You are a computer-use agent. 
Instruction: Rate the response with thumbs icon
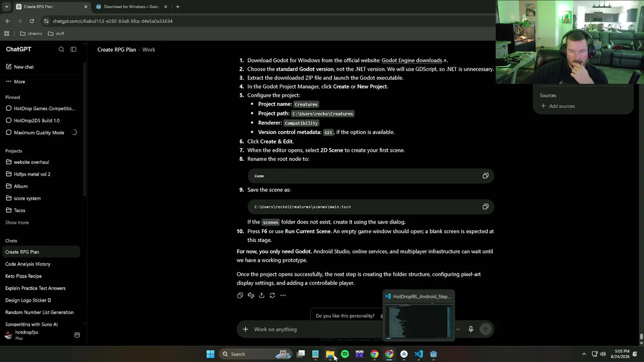point(251,295)
